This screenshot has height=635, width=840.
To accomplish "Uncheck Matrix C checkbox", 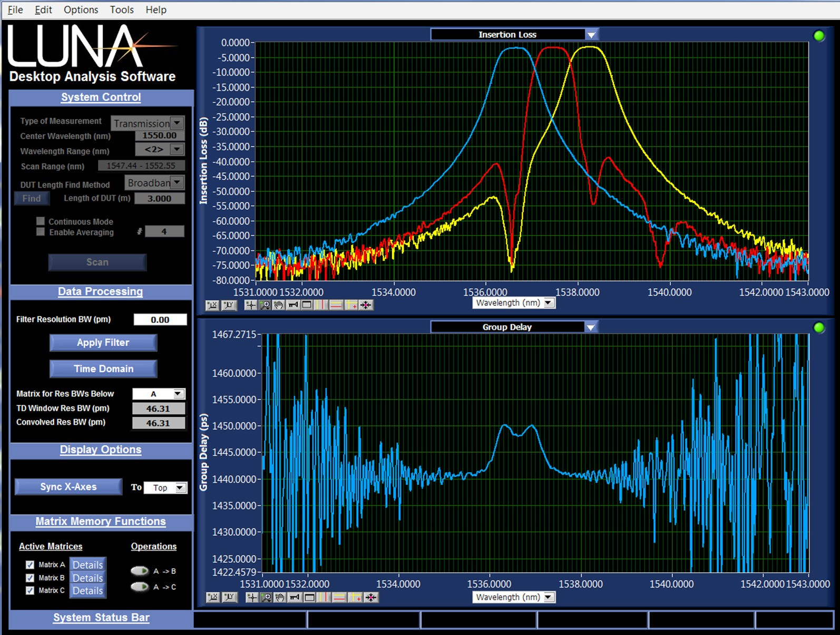I will tap(30, 591).
